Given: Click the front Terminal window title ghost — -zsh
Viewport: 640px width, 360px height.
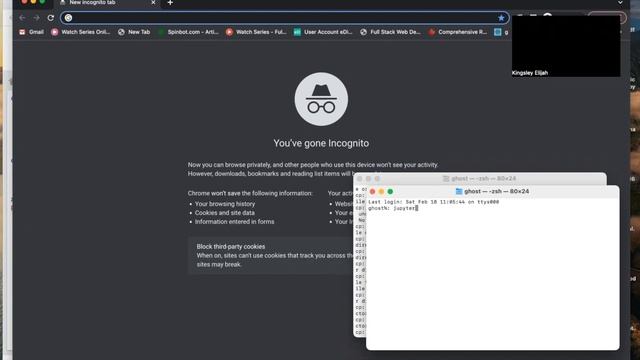Looking at the screenshot, I should point(496,191).
